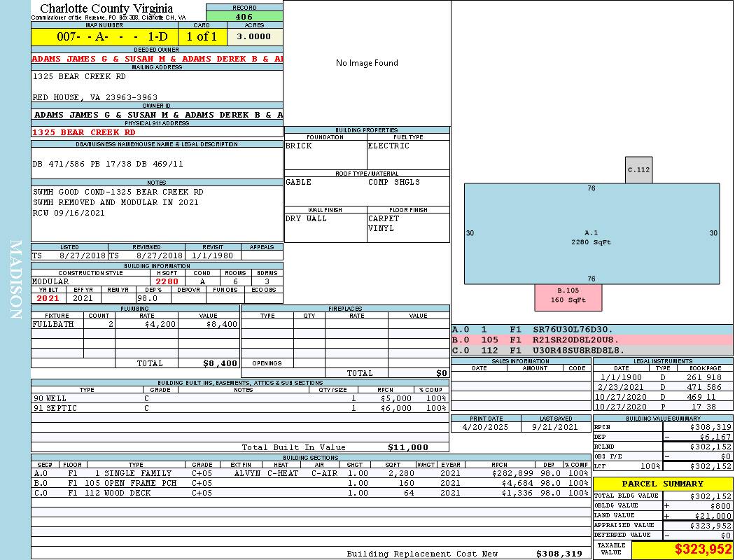The height and width of the screenshot is (560, 735).
Task: Click legal instrument 2/23/2021 D 471 586
Action: [x=663, y=388]
